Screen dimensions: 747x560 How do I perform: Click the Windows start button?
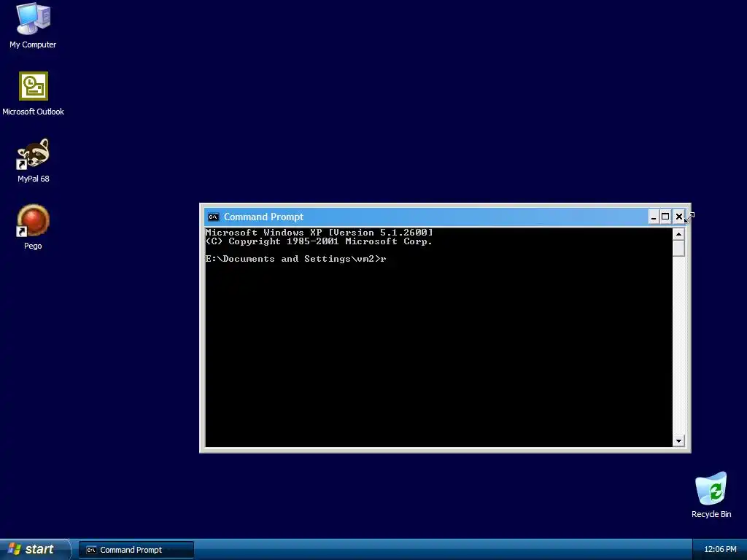coord(35,550)
